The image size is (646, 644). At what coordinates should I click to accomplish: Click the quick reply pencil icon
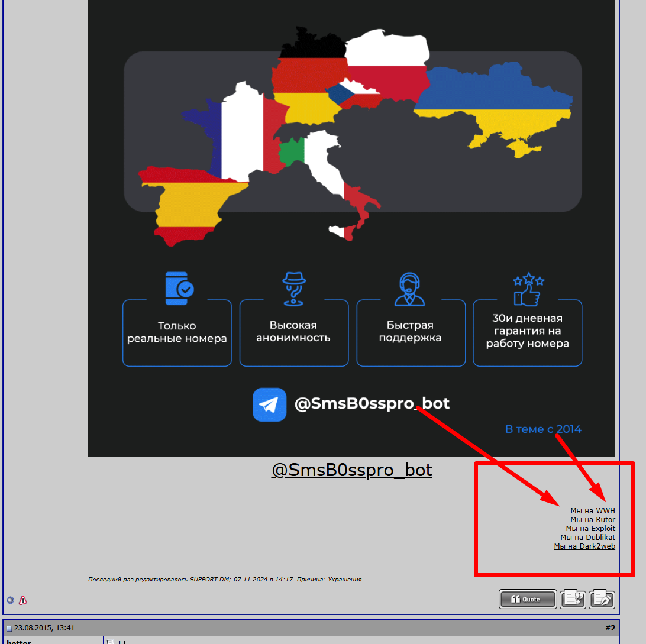coord(602,599)
